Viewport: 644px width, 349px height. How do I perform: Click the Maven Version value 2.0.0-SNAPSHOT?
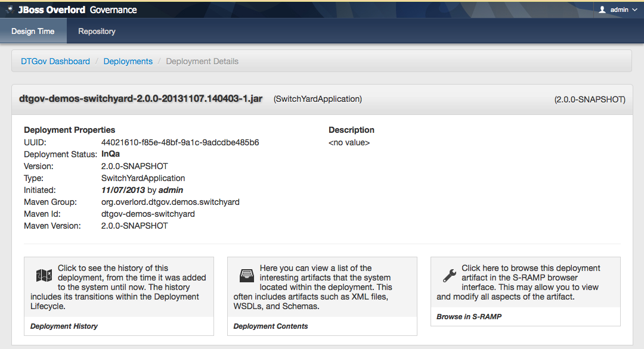pos(135,226)
